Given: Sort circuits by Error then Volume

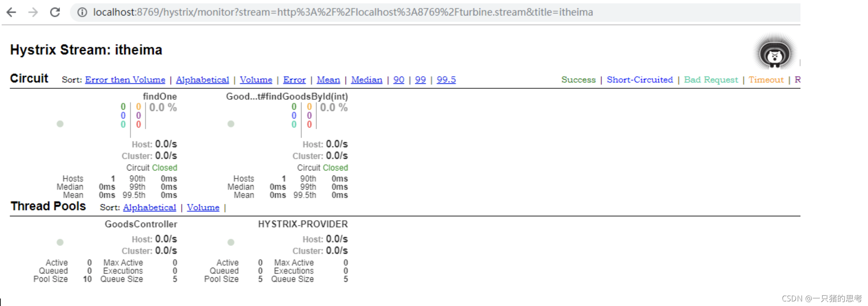Looking at the screenshot, I should (x=125, y=80).
